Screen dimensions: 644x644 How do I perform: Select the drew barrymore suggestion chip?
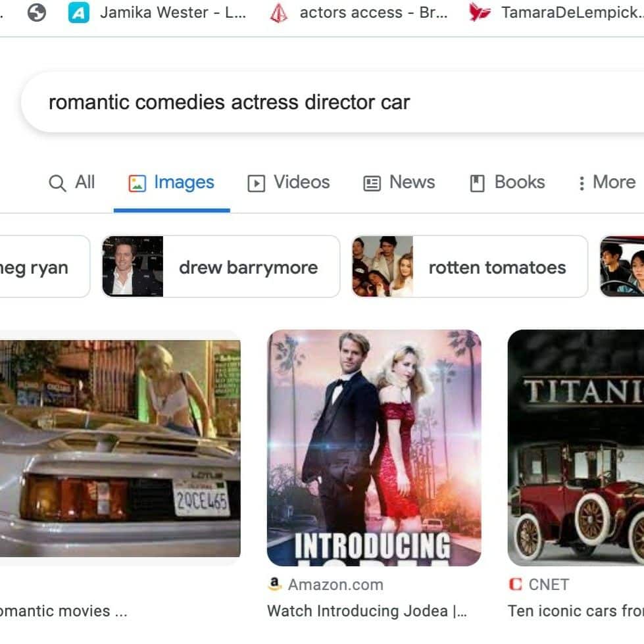pos(221,266)
